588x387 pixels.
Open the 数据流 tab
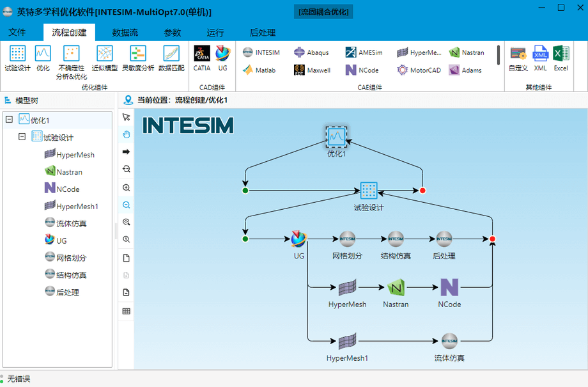[x=125, y=33]
